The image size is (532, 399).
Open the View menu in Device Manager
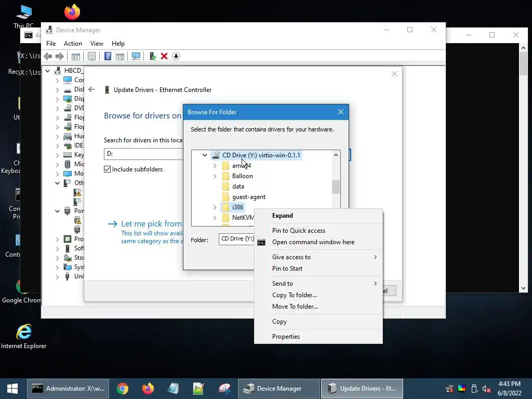97,44
